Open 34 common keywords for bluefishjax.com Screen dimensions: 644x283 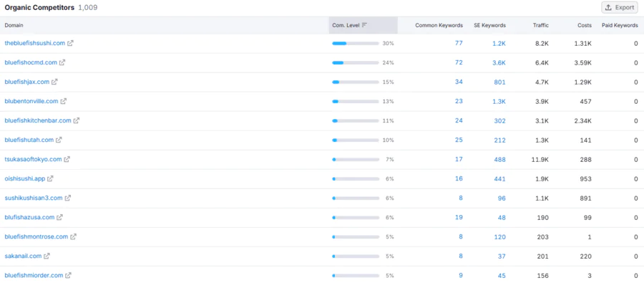click(459, 82)
